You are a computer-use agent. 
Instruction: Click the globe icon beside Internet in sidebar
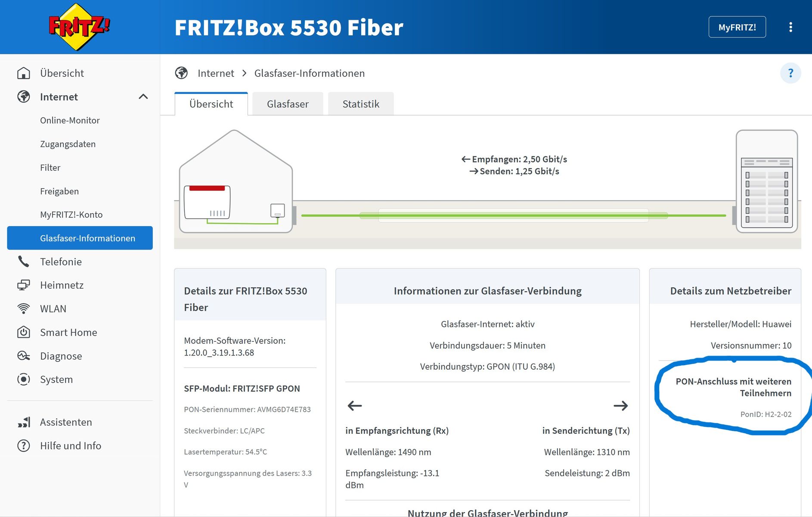[24, 97]
